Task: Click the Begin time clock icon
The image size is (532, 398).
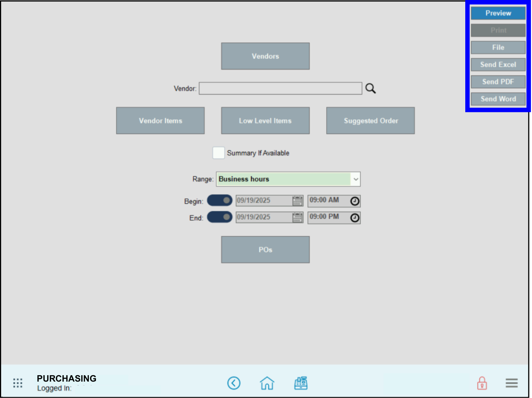Action: pos(354,201)
